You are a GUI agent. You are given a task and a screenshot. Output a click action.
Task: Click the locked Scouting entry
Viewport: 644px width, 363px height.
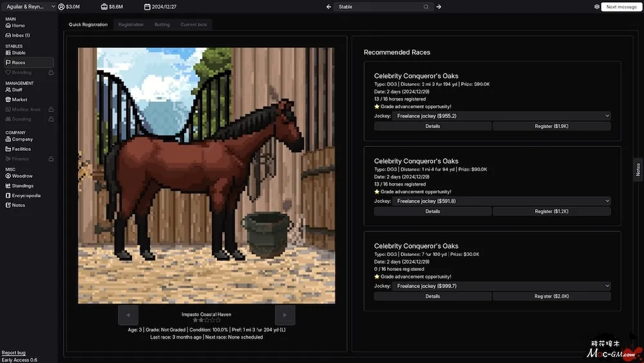pos(19,119)
